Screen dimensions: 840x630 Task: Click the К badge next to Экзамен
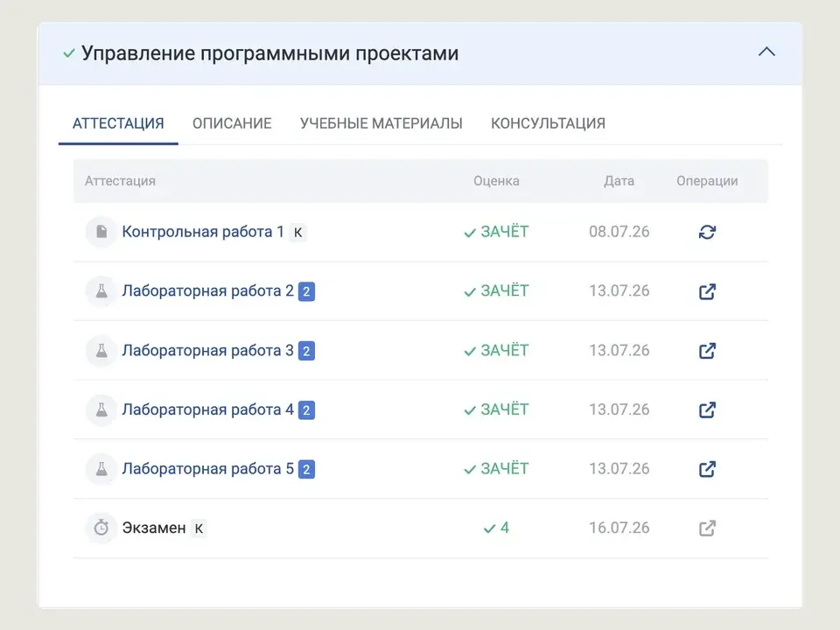click(199, 528)
